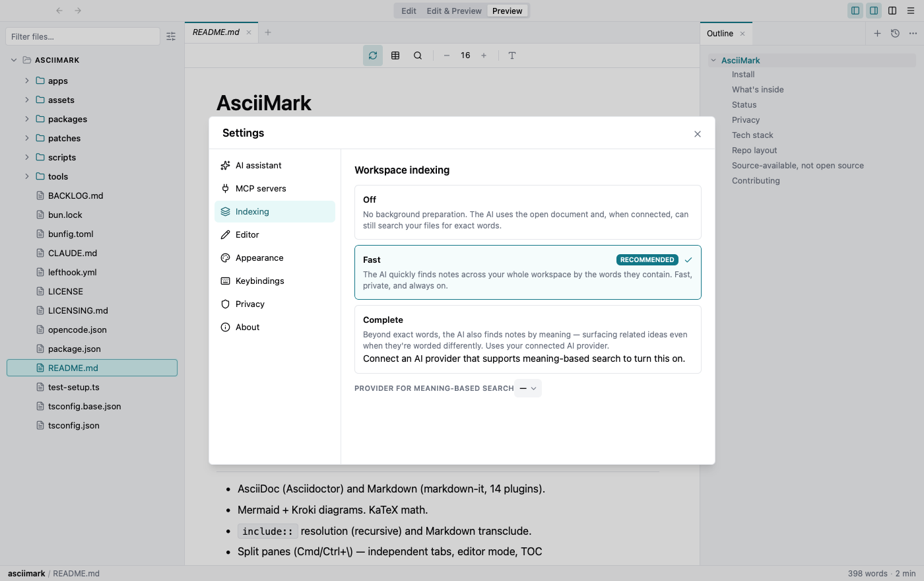Viewport: 924px width, 581px height.
Task: Go back with the left arrow
Action: 59,11
